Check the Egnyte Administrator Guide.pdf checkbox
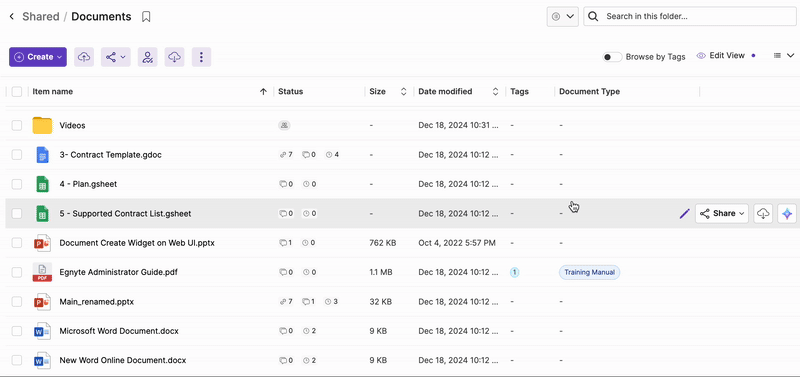 point(17,272)
